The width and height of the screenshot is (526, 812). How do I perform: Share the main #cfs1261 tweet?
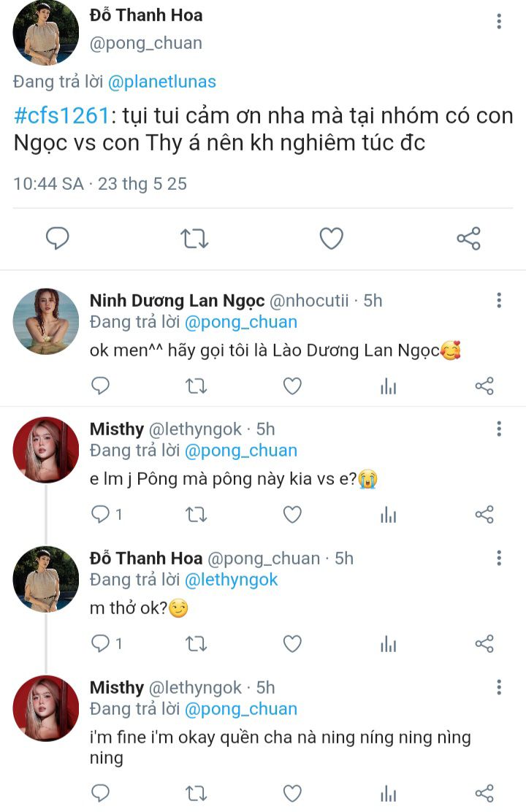(x=468, y=238)
